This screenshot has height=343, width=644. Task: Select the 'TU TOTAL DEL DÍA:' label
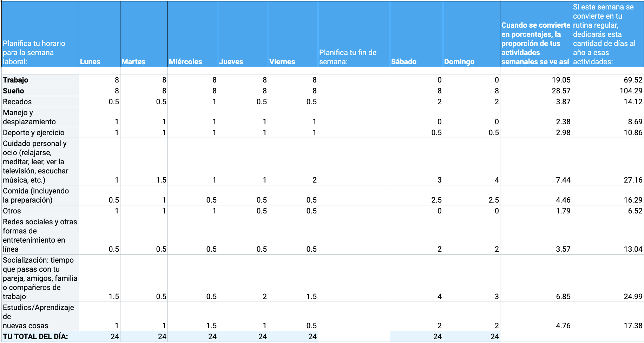pyautogui.click(x=40, y=336)
